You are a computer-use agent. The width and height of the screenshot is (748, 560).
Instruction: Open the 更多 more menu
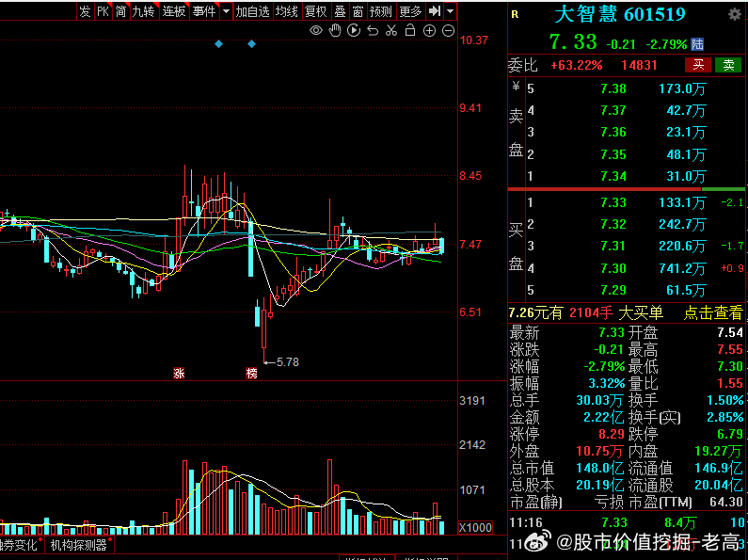point(410,11)
